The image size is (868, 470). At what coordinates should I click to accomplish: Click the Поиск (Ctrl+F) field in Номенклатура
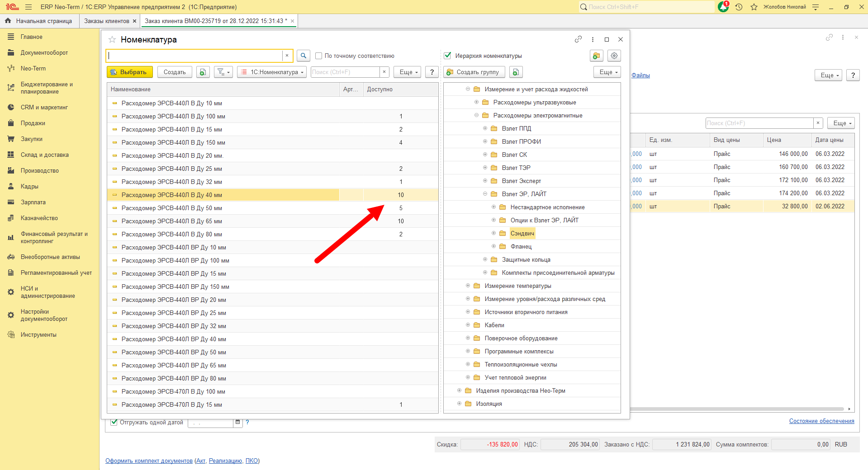(x=345, y=72)
